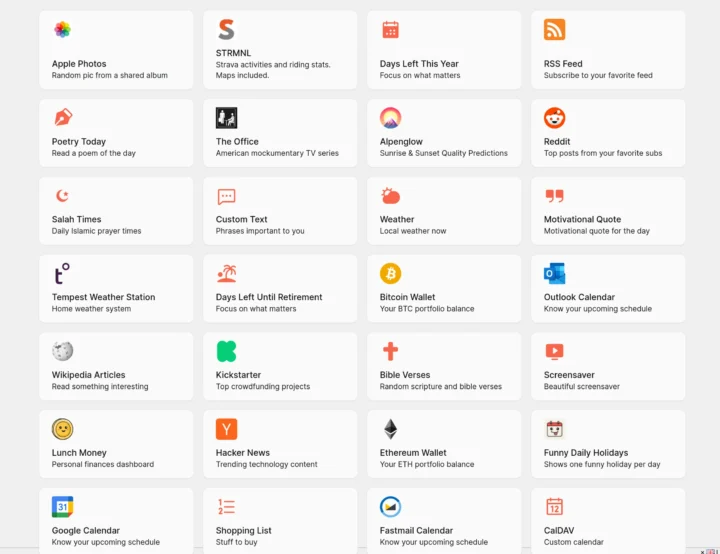The image size is (720, 554).
Task: Click the Google Calendar 31 icon
Action: pyautogui.click(x=62, y=507)
